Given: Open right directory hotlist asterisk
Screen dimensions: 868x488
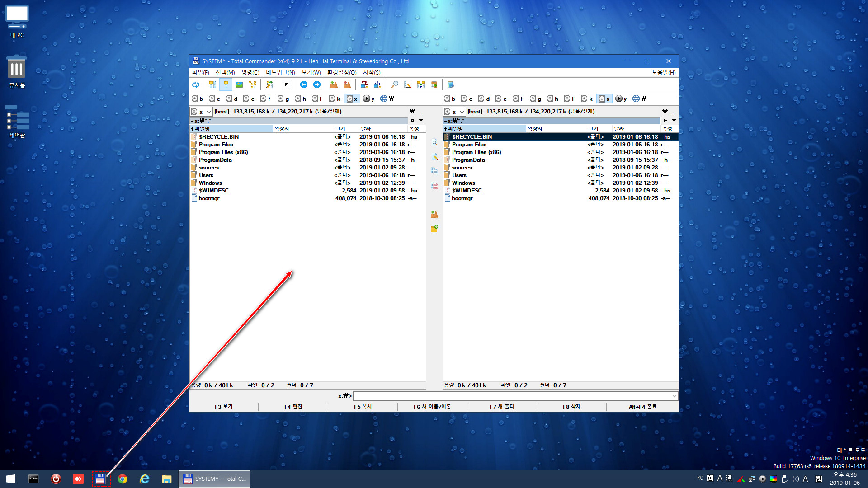Looking at the screenshot, I should [665, 121].
